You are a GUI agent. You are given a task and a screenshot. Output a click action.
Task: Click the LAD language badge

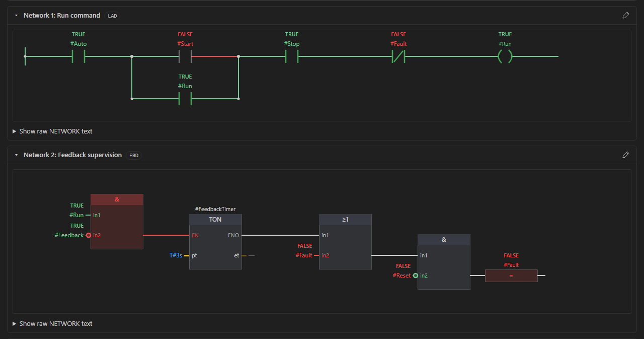pyautogui.click(x=112, y=16)
